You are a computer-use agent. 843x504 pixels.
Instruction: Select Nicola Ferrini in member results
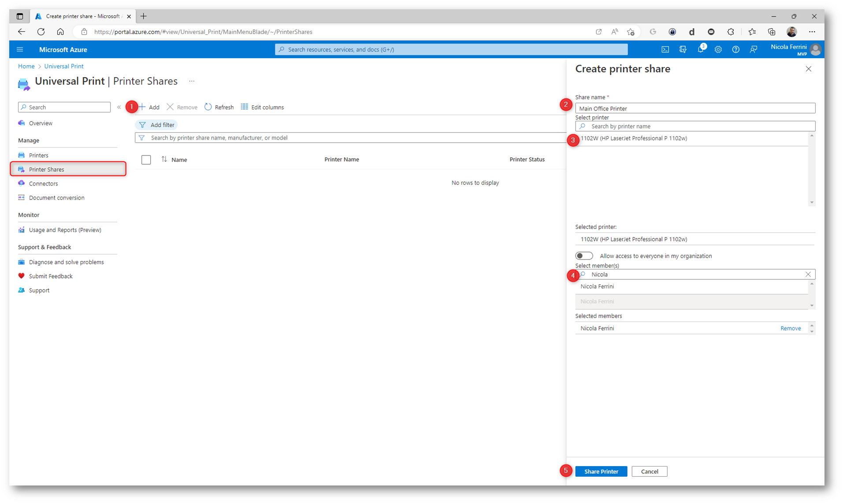pos(691,286)
